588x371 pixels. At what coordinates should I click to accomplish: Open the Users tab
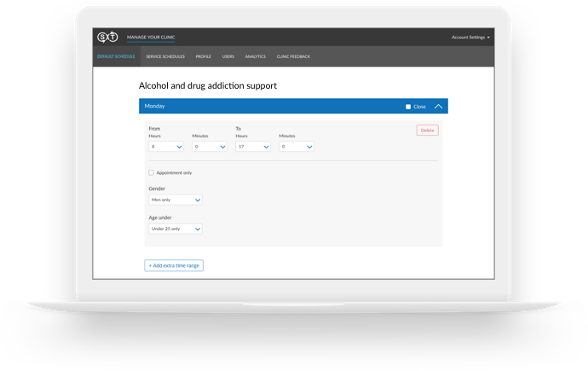pos(228,56)
